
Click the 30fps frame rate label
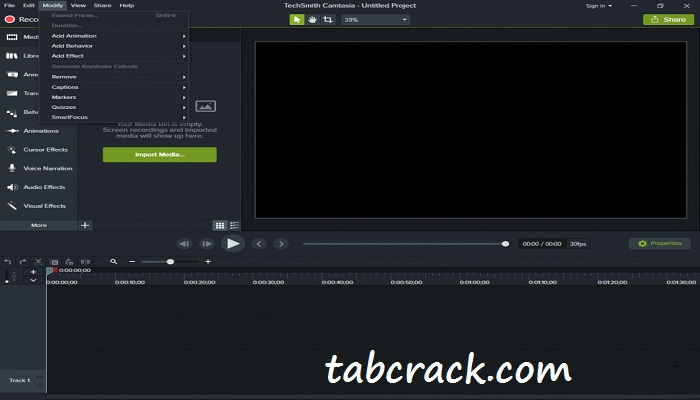tap(578, 244)
